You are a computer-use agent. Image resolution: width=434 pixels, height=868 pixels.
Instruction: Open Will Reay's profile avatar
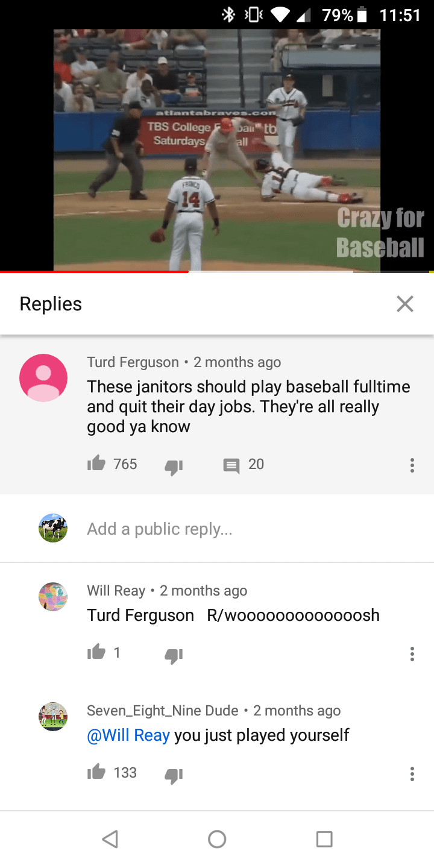click(53, 597)
